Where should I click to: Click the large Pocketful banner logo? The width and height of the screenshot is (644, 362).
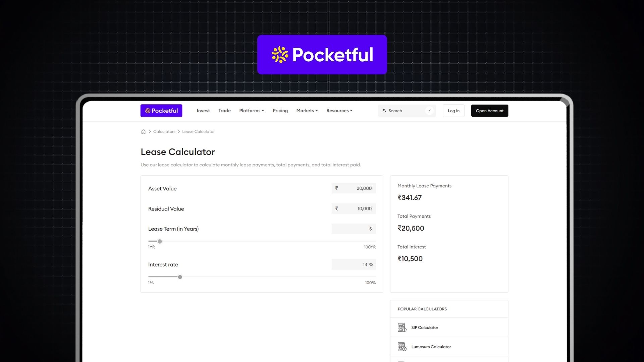322,55
